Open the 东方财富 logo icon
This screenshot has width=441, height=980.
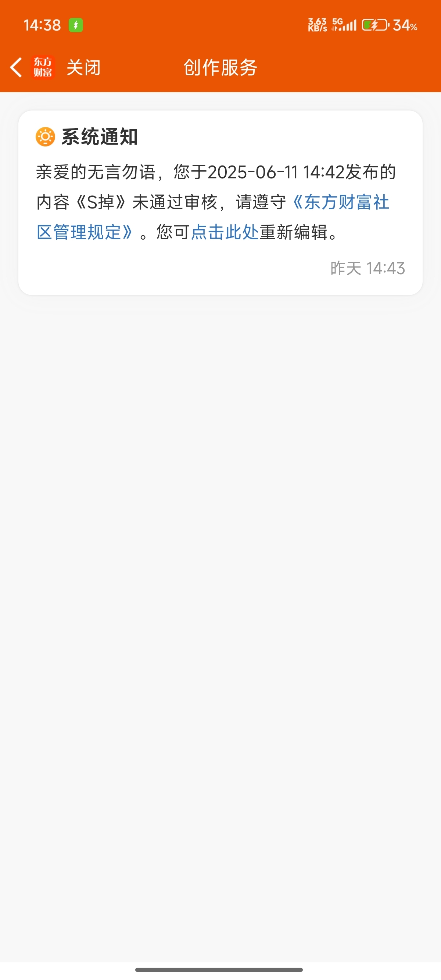(x=43, y=67)
